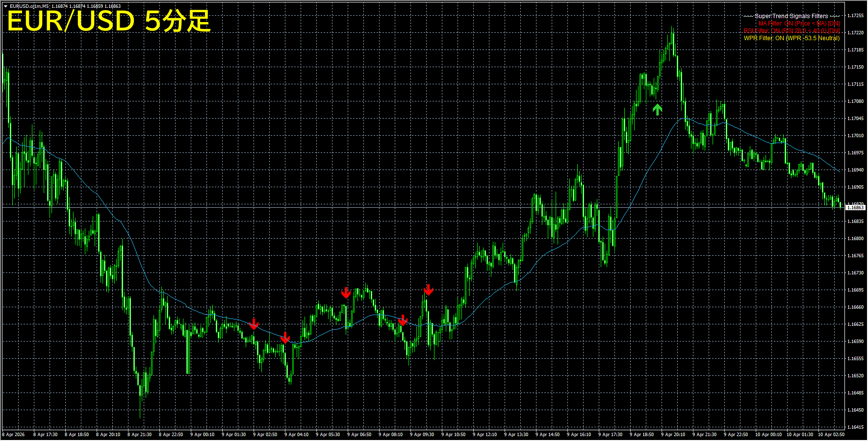Click the 9 Apr 12:10 time label
The width and height of the screenshot is (868, 441).
pos(485,435)
